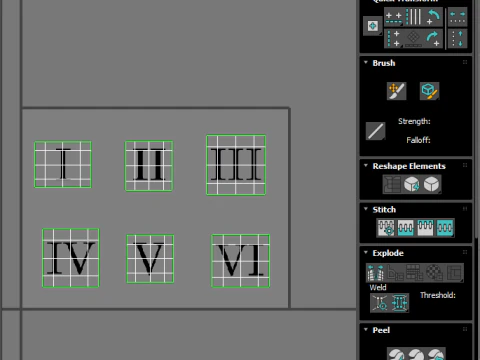Click Stitch To Source icon
The image size is (480, 360).
pos(425,228)
